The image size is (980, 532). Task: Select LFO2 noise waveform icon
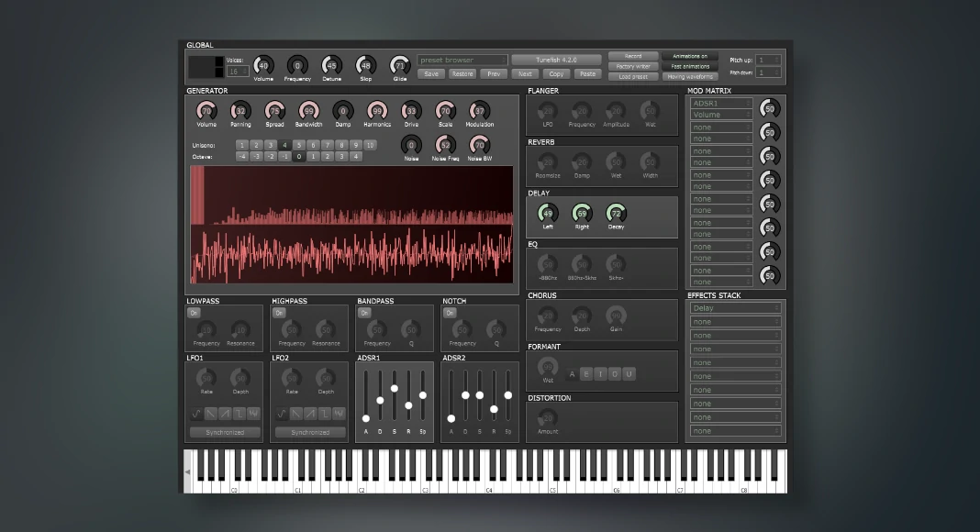(339, 414)
